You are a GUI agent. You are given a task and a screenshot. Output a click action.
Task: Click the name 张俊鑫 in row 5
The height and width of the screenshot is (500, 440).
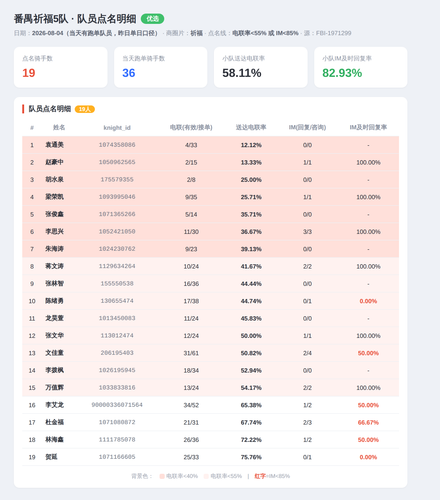[54, 214]
